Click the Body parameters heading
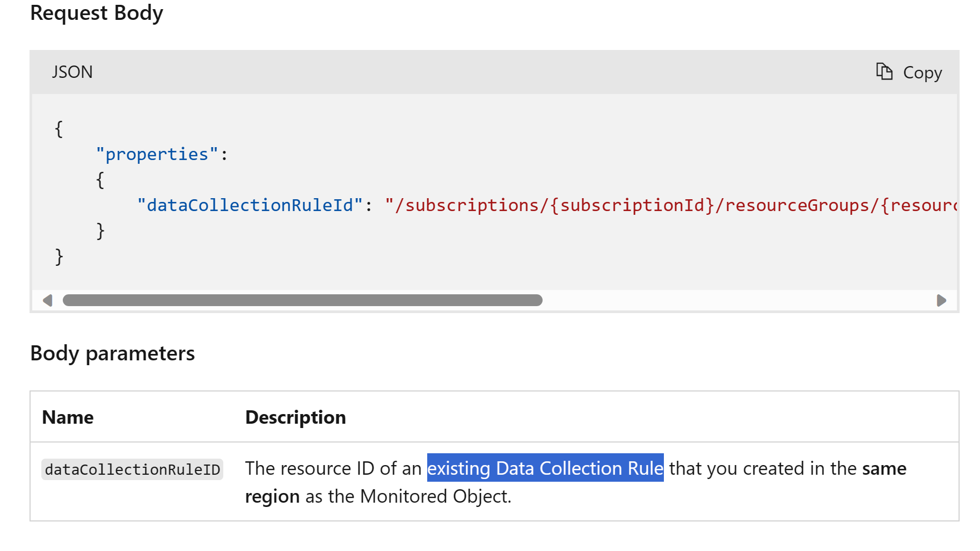Screen dimensions: 980x551 pos(112,353)
